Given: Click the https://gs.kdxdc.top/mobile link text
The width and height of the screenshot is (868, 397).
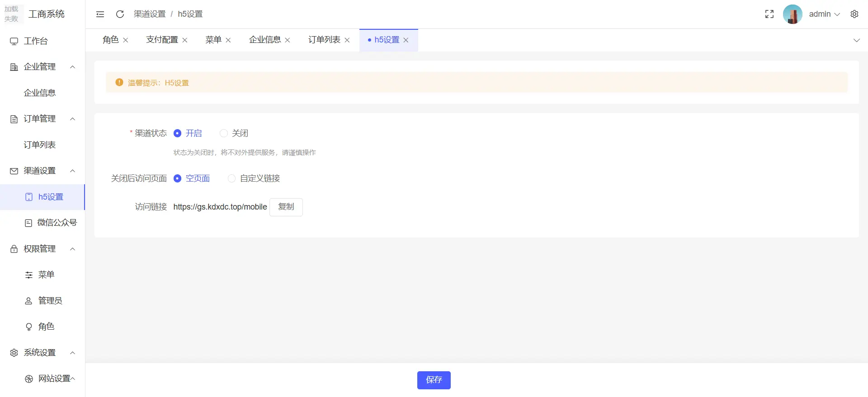Looking at the screenshot, I should [220, 207].
